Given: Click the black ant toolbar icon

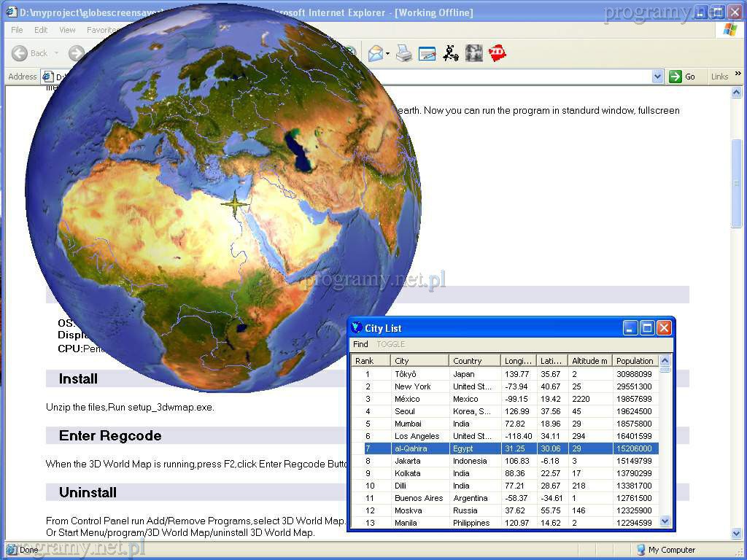Looking at the screenshot, I should pyautogui.click(x=451, y=53).
